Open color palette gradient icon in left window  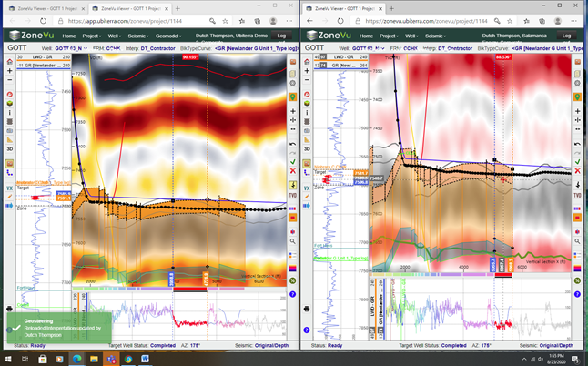pyautogui.click(x=292, y=269)
